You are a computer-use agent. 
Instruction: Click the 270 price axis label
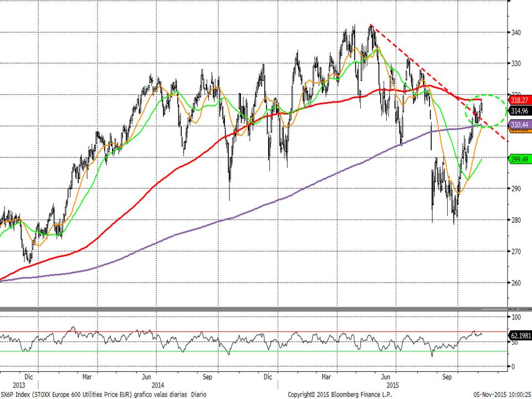pos(516,252)
